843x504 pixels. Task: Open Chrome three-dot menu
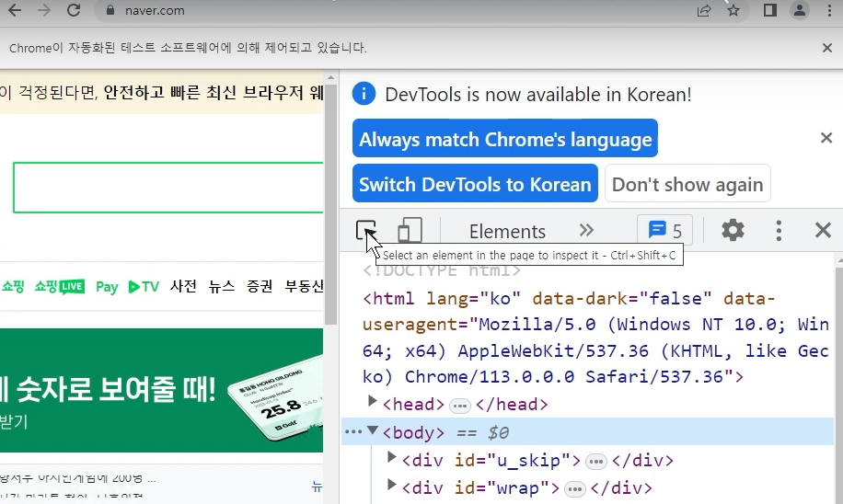829,10
